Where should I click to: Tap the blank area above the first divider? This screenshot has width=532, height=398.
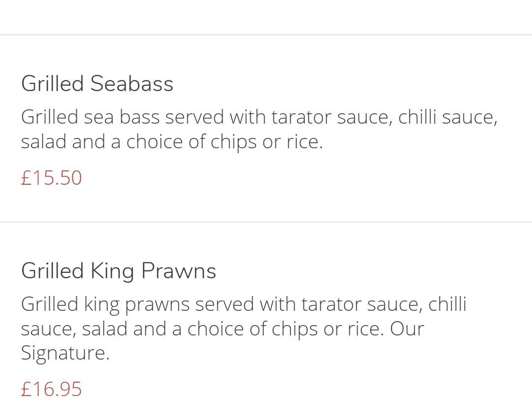tap(266, 17)
